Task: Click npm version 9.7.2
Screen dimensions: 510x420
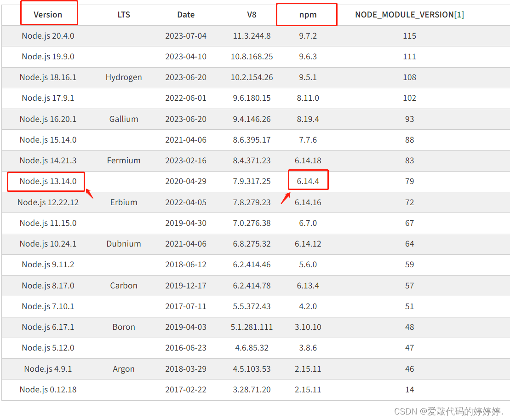Action: [308, 36]
